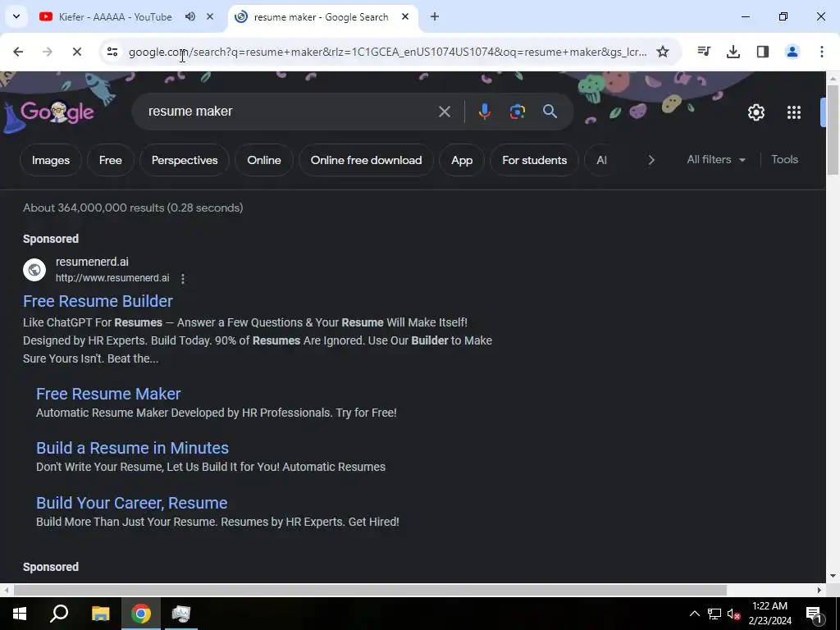Open the Windows Start menu
Viewport: 840px width, 630px height.
point(20,614)
